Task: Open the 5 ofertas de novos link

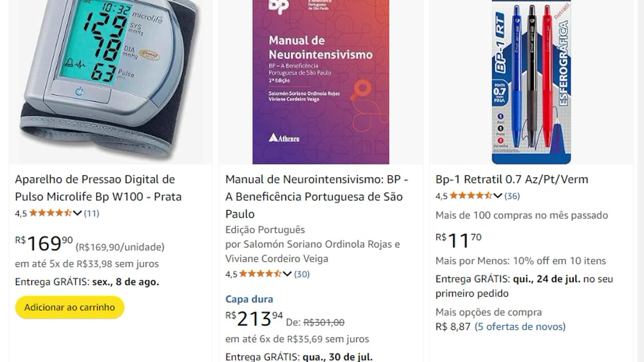Action: pos(520,327)
